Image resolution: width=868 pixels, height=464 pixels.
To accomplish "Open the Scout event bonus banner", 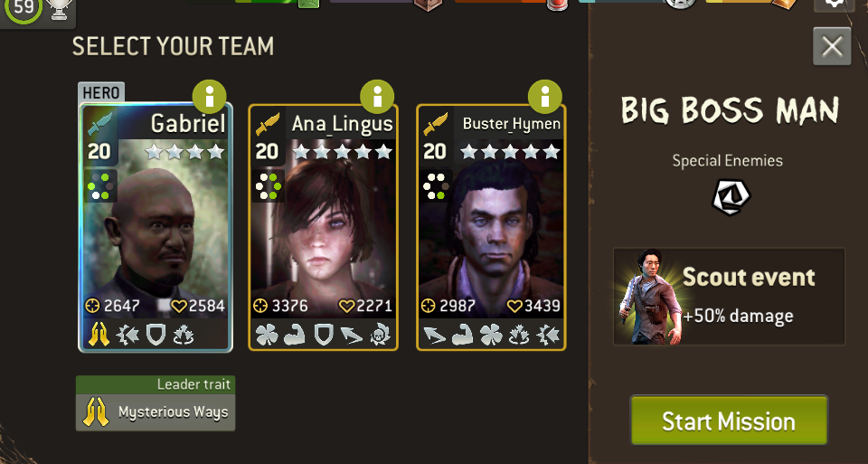I will tap(729, 297).
